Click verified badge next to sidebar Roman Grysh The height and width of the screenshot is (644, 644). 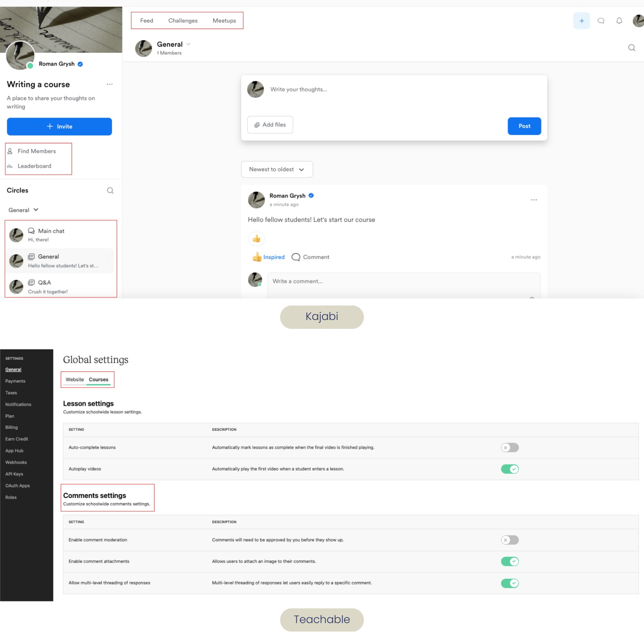pyautogui.click(x=80, y=64)
